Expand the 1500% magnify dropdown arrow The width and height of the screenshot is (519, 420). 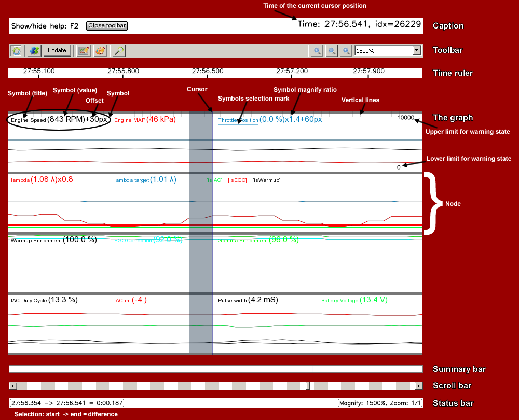[416, 50]
